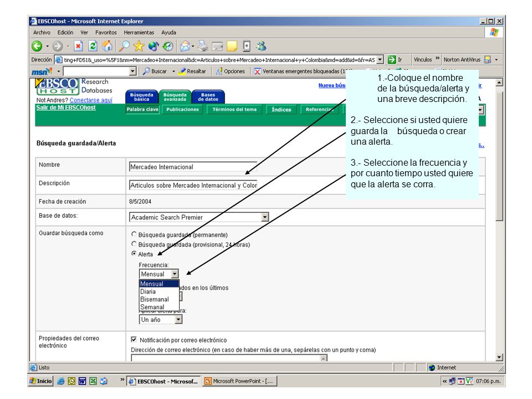
Task: Stop page loading with red X icon
Action: tap(78, 46)
